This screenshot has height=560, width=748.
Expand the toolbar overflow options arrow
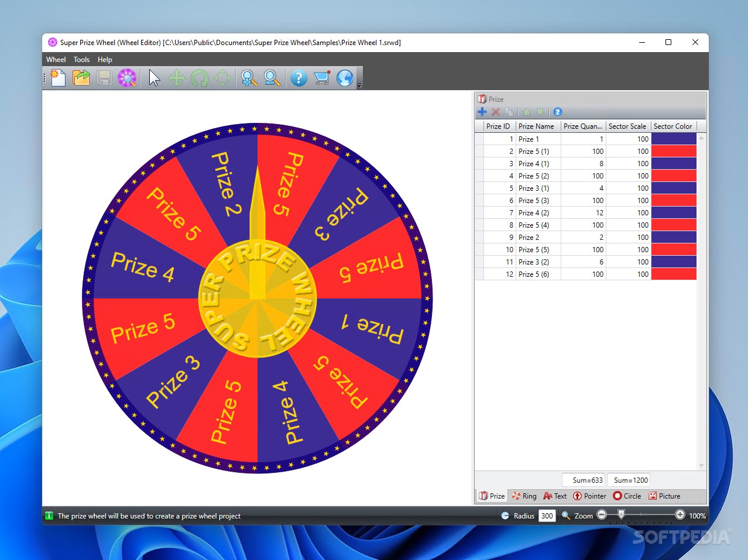click(x=359, y=85)
